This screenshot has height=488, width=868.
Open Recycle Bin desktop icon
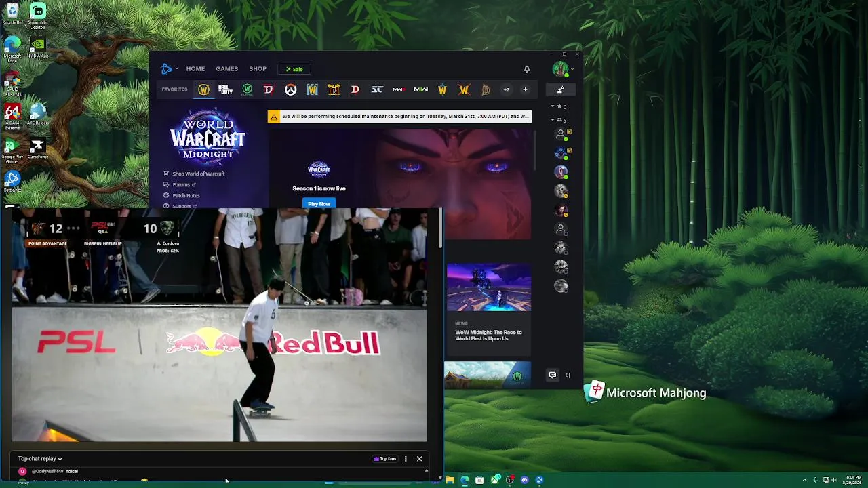click(12, 14)
